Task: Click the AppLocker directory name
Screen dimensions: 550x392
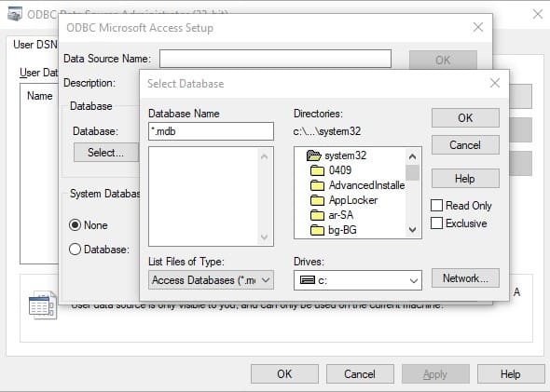Action: (x=353, y=200)
